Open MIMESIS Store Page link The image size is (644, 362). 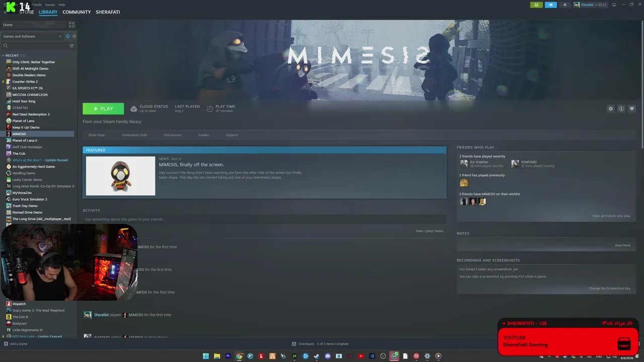97,135
